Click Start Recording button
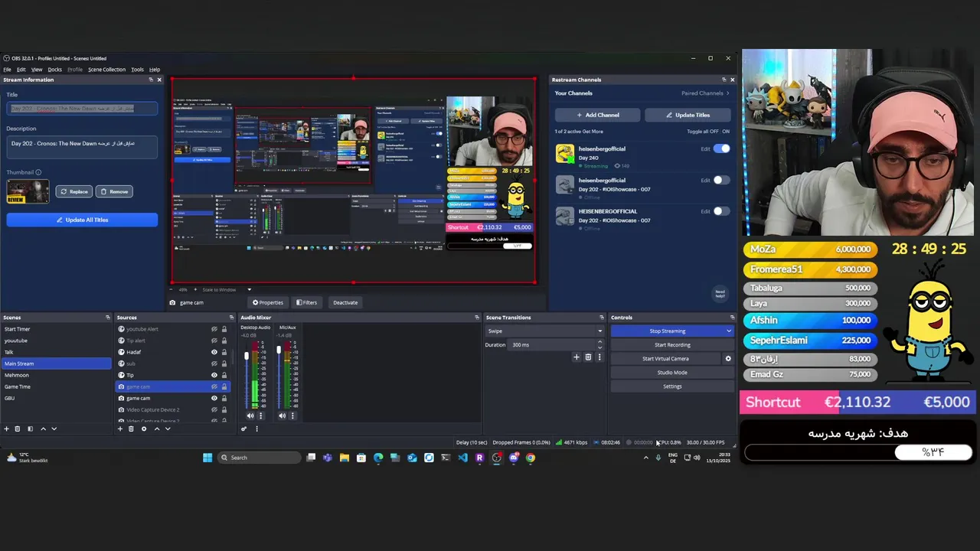980x551 pixels. pos(671,345)
